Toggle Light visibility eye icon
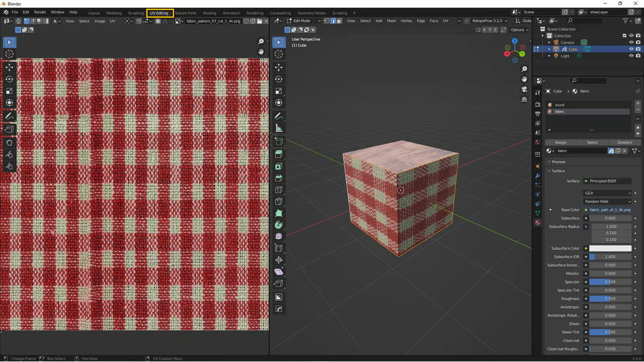Image resolution: width=644 pixels, height=362 pixels. (631, 56)
